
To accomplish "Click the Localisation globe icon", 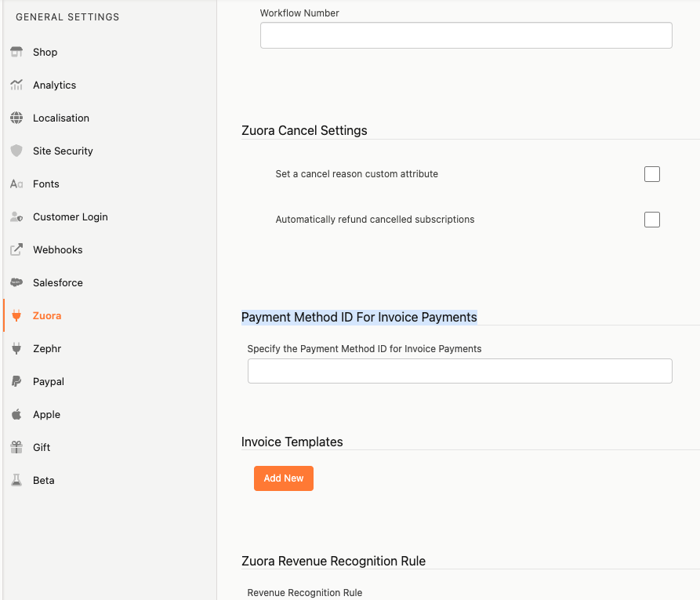I will point(16,118).
